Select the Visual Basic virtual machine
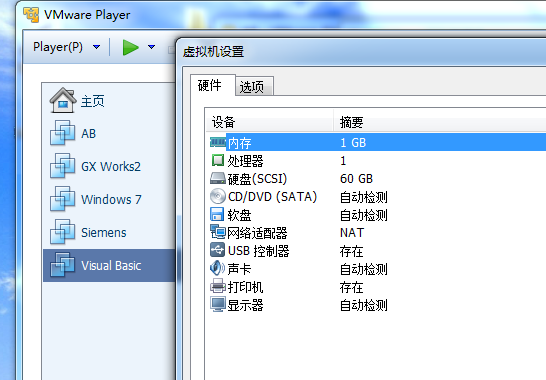 pos(109,265)
